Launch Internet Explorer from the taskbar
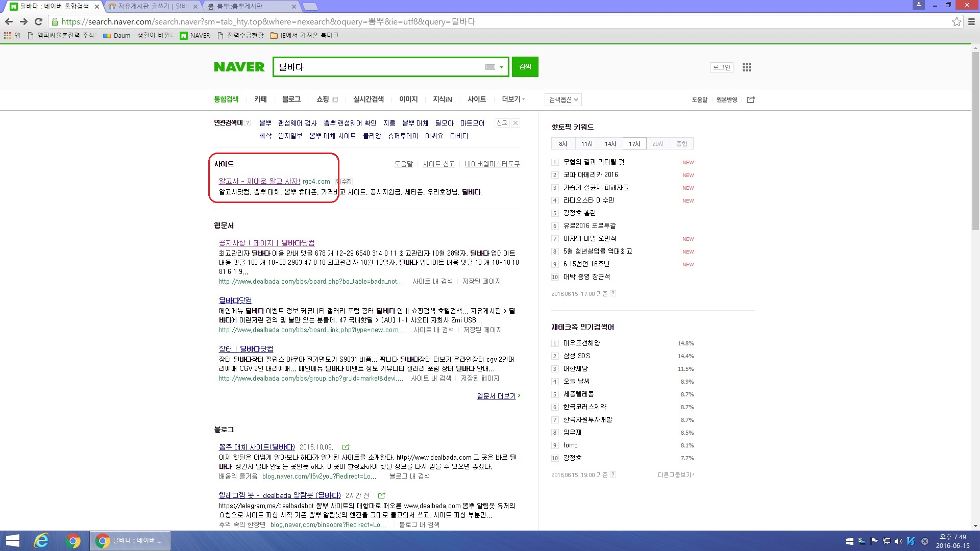Viewport: 980px width, 551px height. point(41,541)
